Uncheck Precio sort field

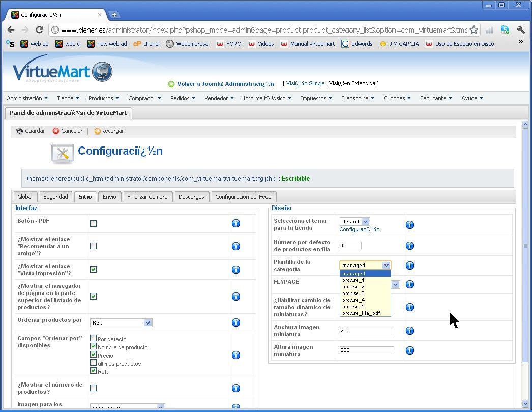[93, 355]
